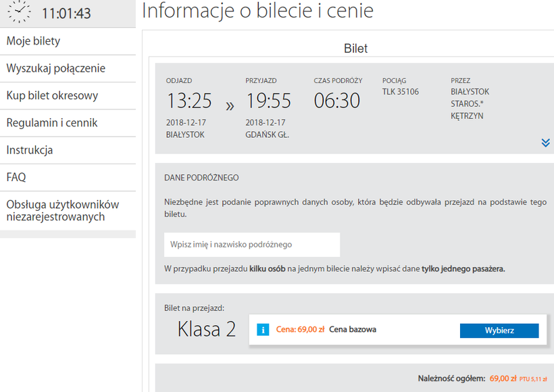Click the Należność ogółem total amount
Viewport: 554px width, 392px height.
(x=503, y=378)
